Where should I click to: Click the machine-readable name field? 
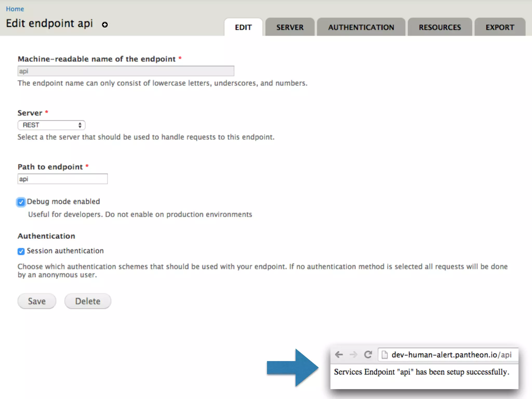(126, 71)
